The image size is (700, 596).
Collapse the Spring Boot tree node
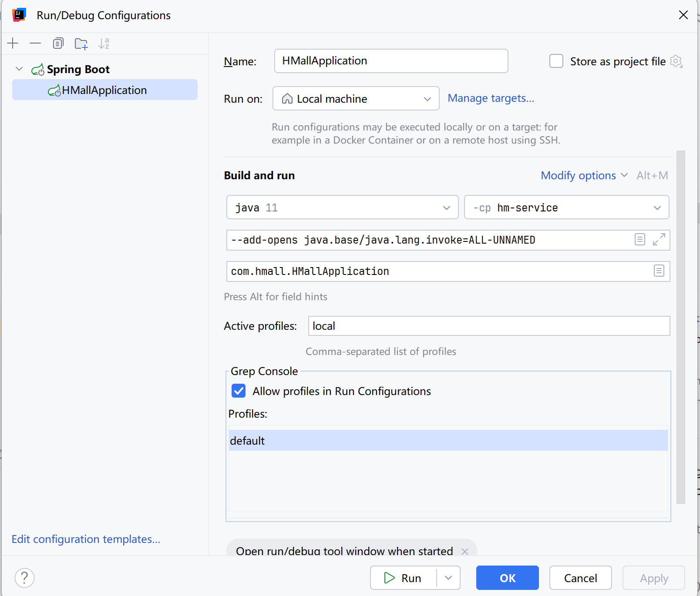tap(19, 69)
